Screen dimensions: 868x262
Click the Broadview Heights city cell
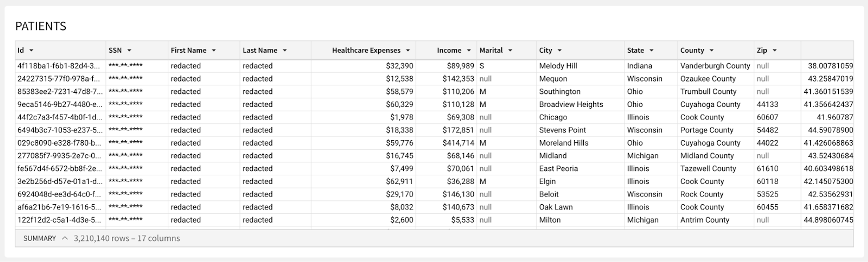580,104
